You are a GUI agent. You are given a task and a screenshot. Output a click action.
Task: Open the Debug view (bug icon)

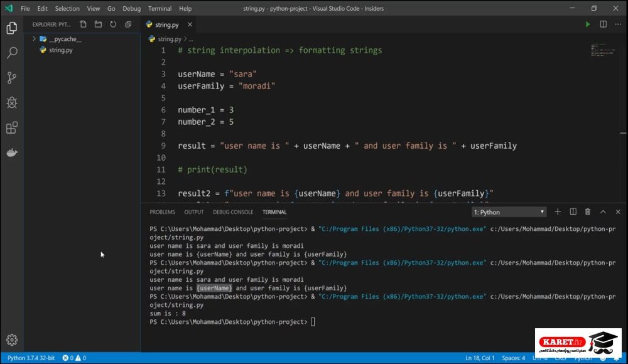11,102
